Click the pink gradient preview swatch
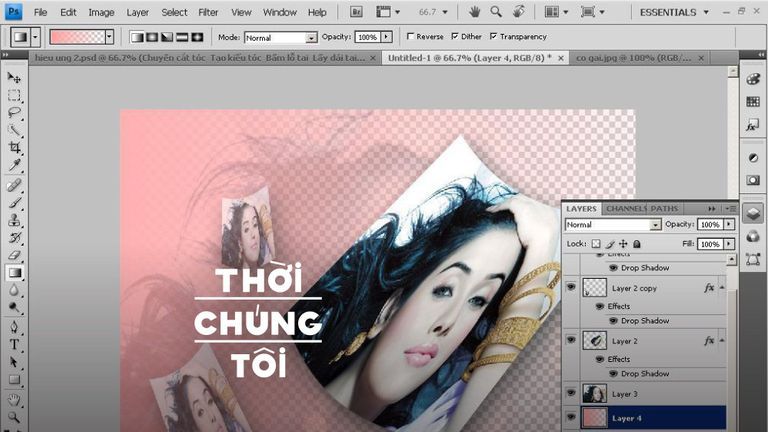 click(x=77, y=37)
